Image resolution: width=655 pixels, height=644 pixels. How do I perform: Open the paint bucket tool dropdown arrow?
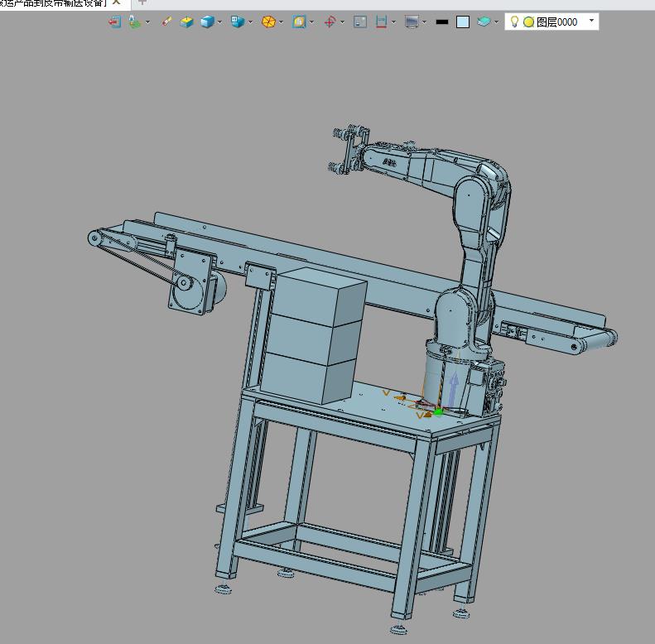pyautogui.click(x=148, y=22)
